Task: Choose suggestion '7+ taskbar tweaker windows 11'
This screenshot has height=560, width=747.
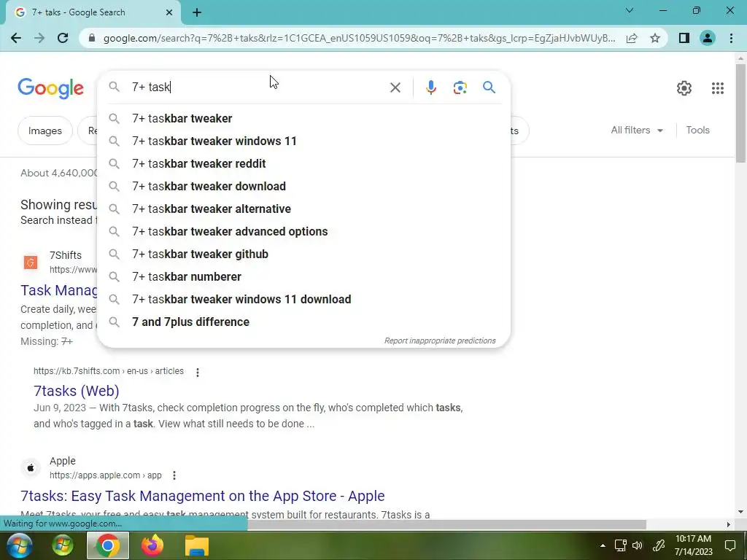Action: click(x=303, y=141)
